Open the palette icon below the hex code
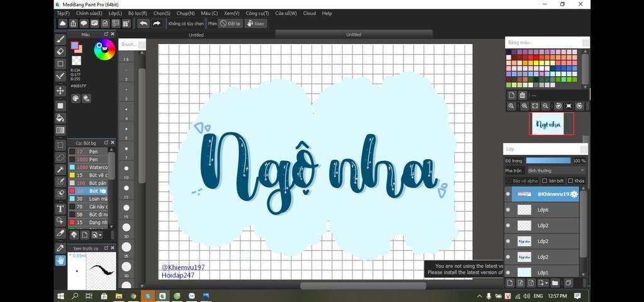 point(75,98)
